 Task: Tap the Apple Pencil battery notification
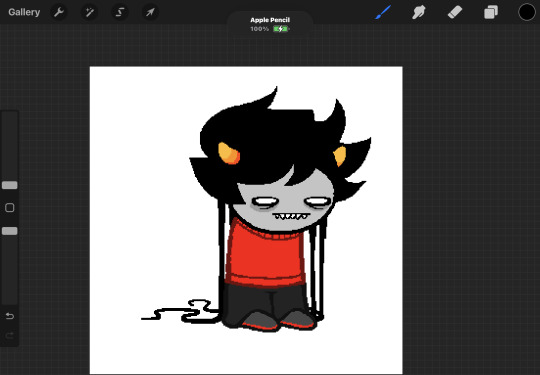point(270,24)
